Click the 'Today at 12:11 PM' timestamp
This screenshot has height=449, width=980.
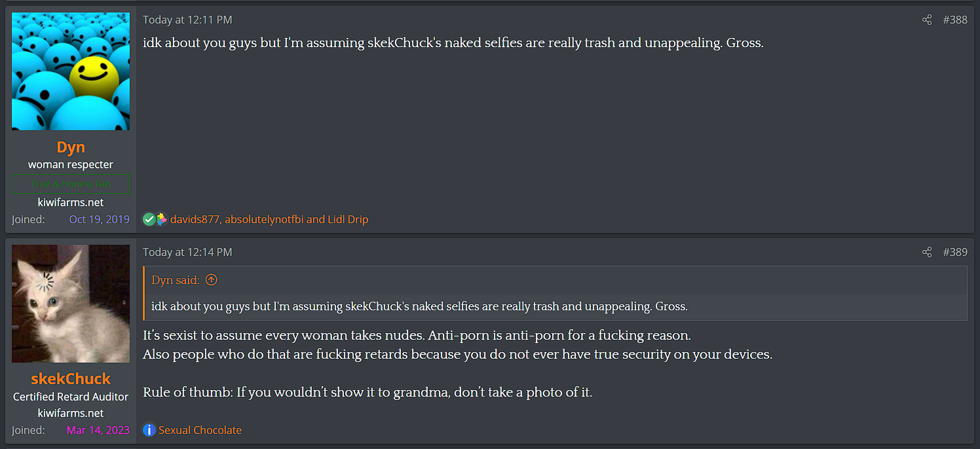187,20
